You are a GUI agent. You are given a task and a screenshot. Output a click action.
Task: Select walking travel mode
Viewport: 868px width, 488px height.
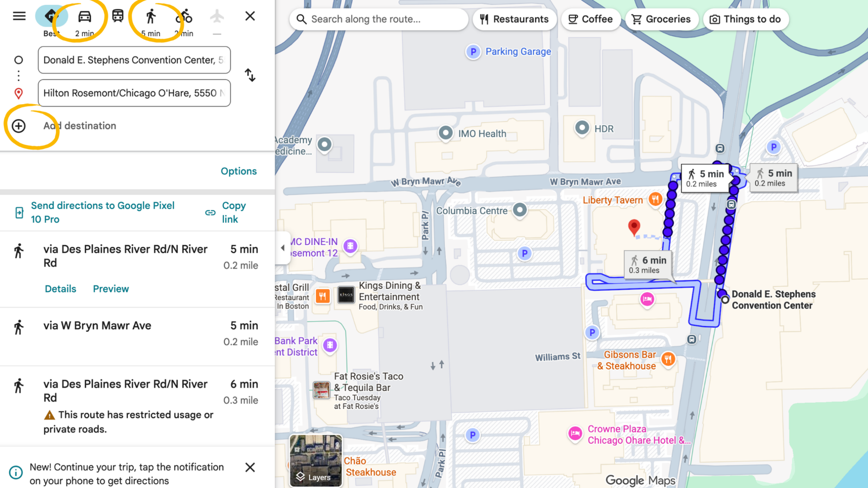pyautogui.click(x=151, y=17)
